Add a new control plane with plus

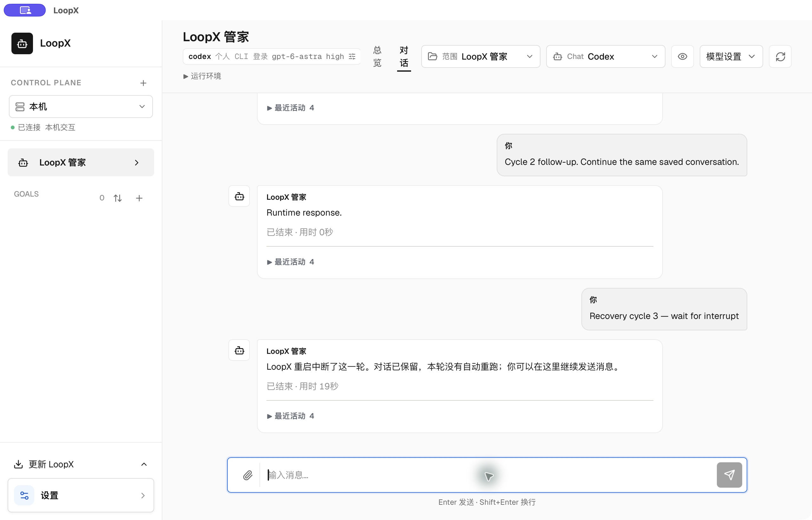(x=143, y=83)
